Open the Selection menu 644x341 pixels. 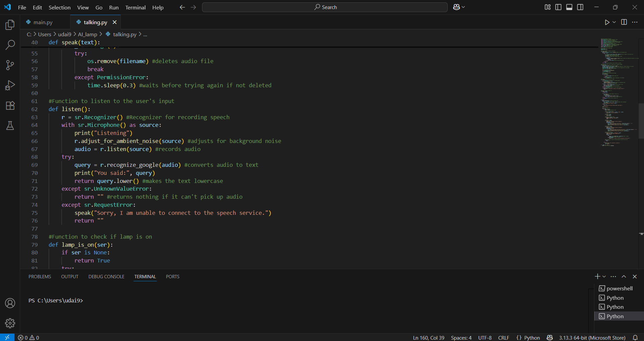click(x=59, y=7)
